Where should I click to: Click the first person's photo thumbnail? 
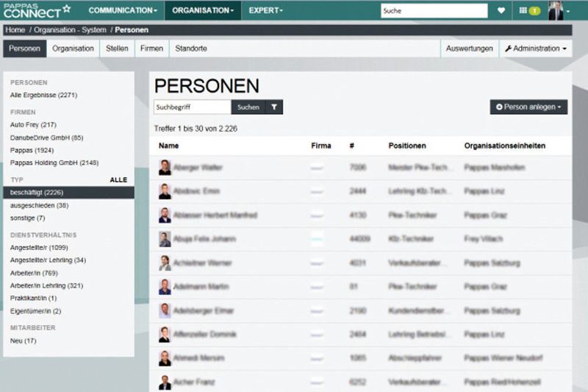pos(165,167)
